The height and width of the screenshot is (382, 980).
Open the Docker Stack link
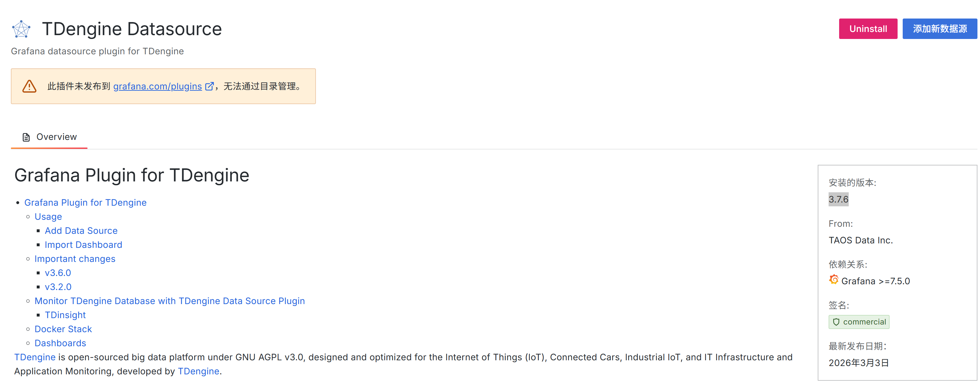(63, 329)
